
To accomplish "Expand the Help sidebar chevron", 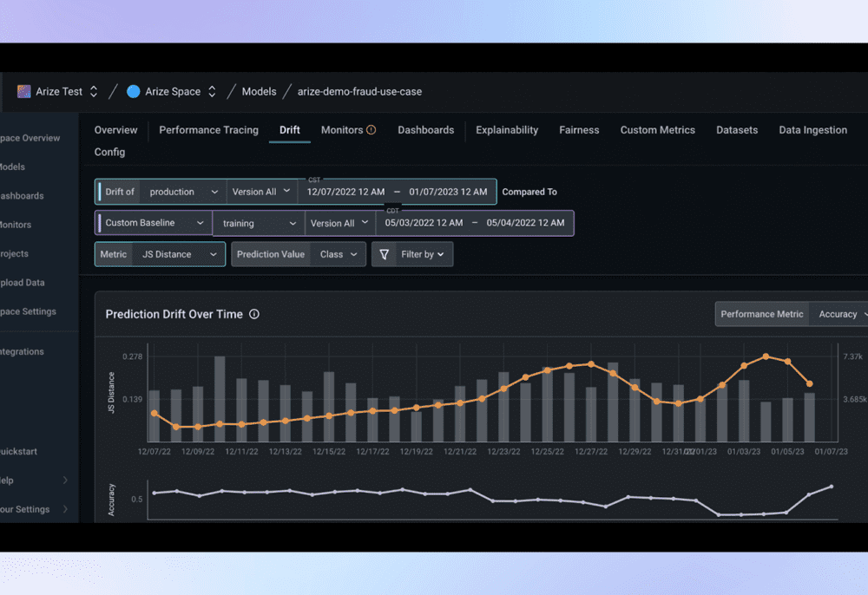I will (x=65, y=481).
